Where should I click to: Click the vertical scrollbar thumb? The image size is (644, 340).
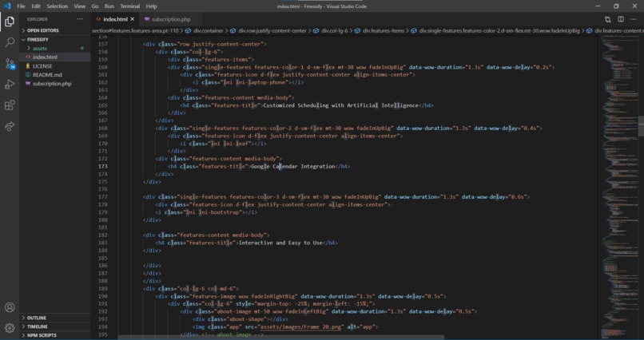click(x=641, y=125)
